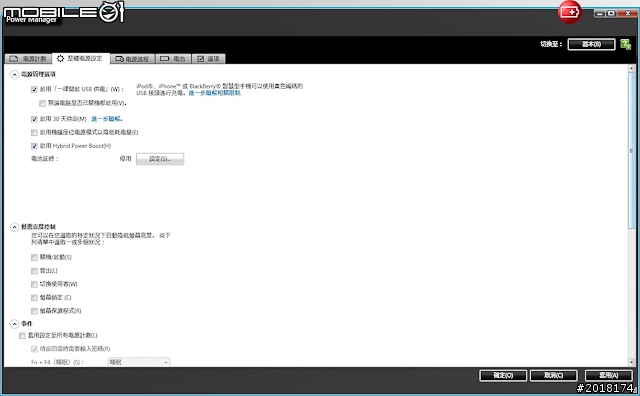Viewport: 640px width, 396px height.
Task: Click the 確定(O) button
Action: point(503,376)
